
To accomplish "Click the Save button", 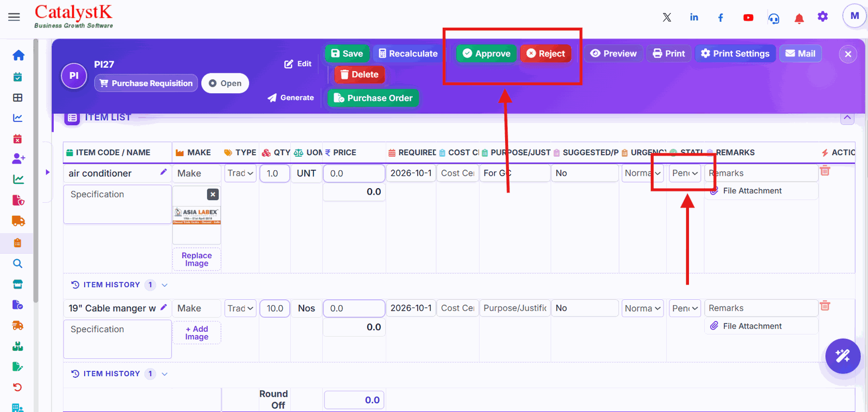I will click(x=347, y=53).
